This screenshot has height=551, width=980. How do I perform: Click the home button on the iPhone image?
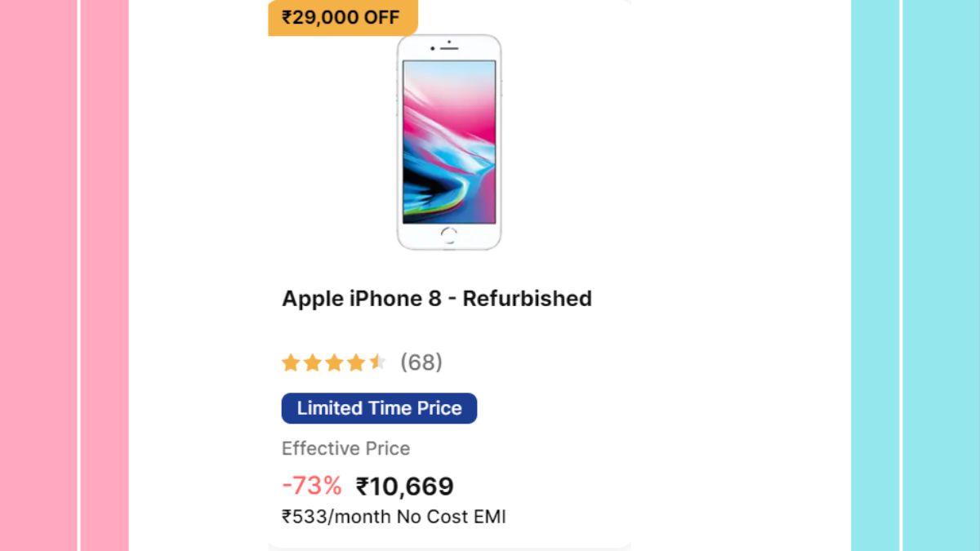pyautogui.click(x=448, y=235)
